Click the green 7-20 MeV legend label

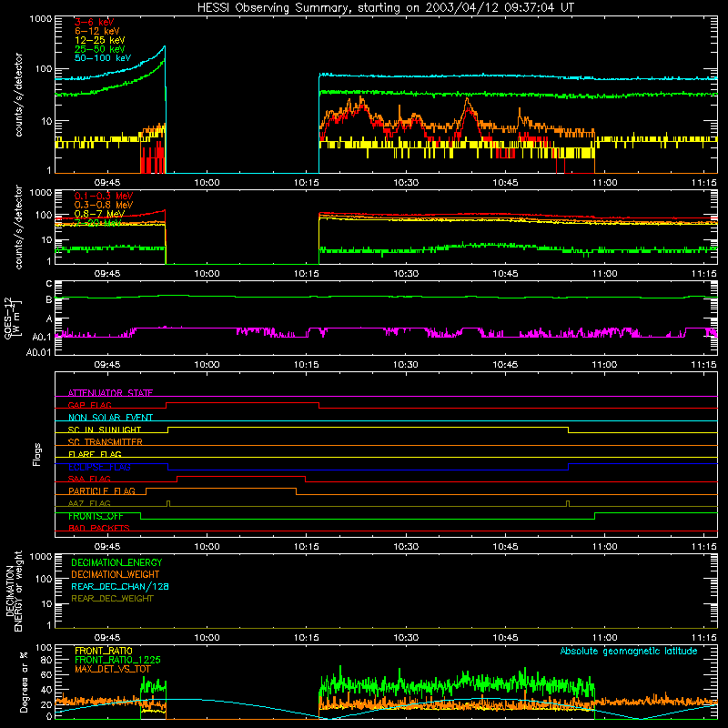pyautogui.click(x=98, y=223)
